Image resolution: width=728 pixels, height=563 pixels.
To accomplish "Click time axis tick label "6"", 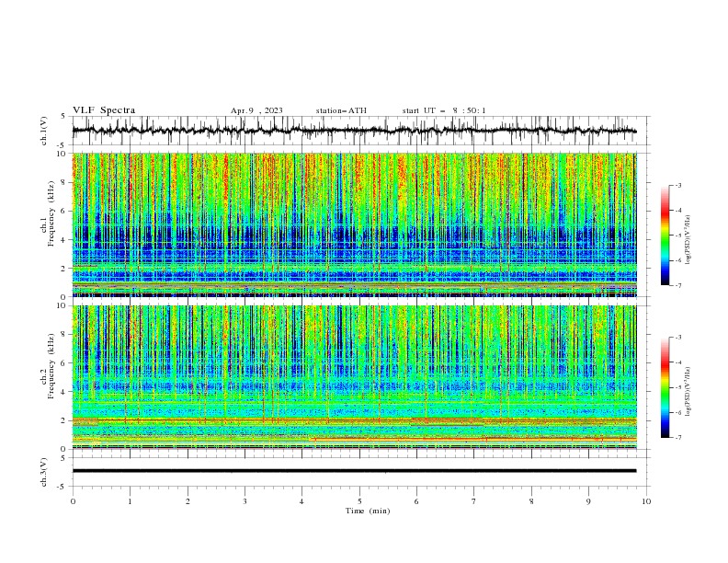I will [x=416, y=501].
